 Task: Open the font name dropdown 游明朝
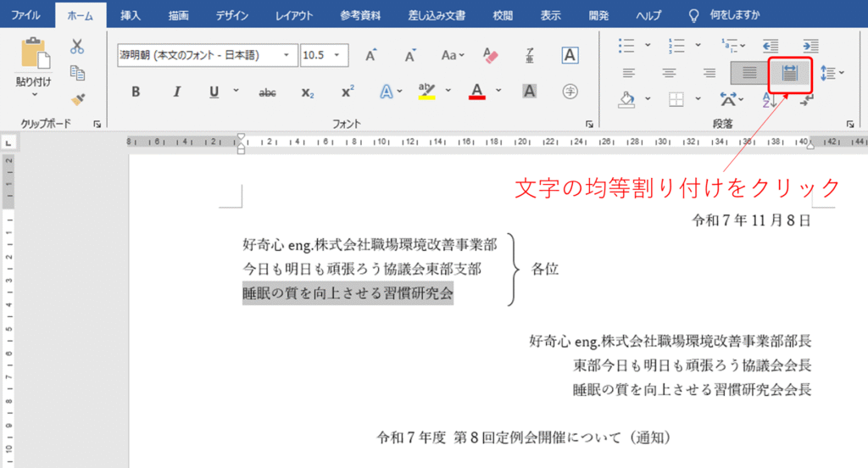coord(286,55)
